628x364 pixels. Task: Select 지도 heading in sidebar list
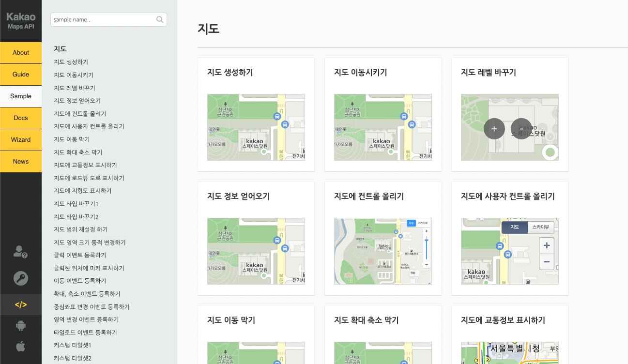60,49
